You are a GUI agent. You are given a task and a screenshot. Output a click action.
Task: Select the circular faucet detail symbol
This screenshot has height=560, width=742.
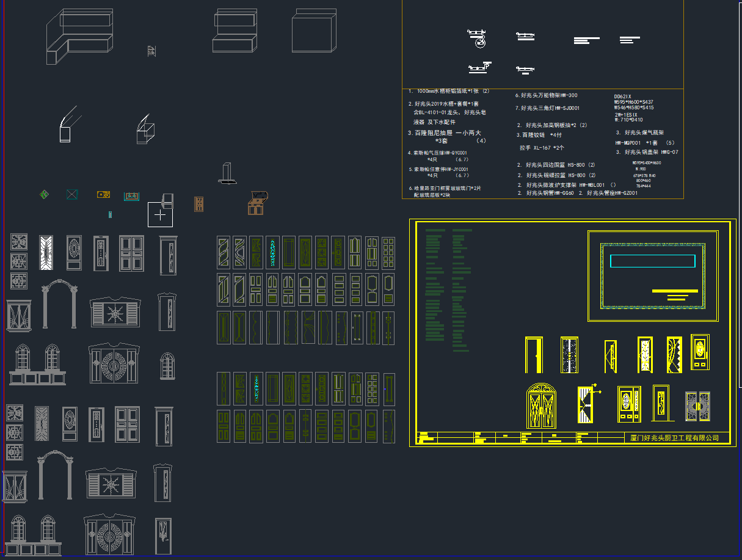(478, 39)
